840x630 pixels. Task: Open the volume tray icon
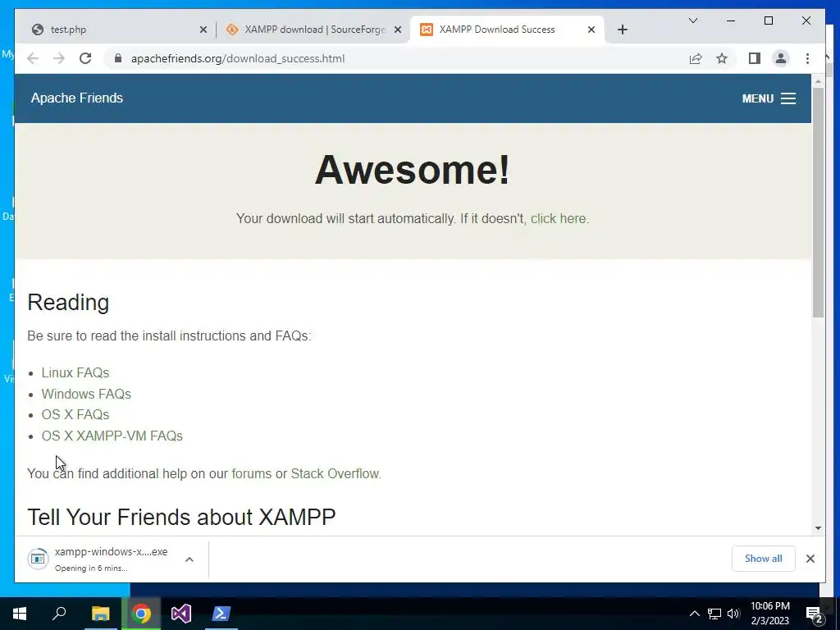click(x=733, y=614)
